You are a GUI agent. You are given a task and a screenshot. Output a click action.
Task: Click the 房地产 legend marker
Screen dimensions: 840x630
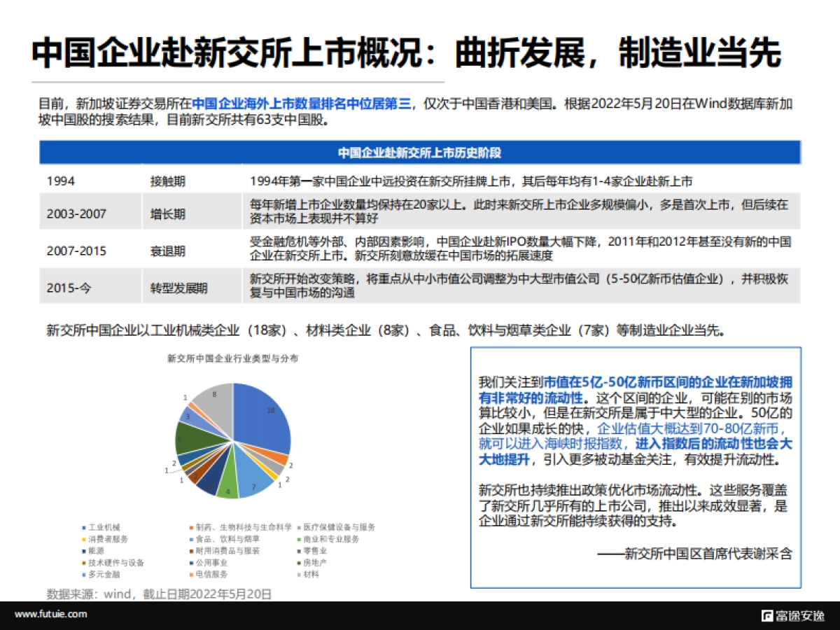300,563
